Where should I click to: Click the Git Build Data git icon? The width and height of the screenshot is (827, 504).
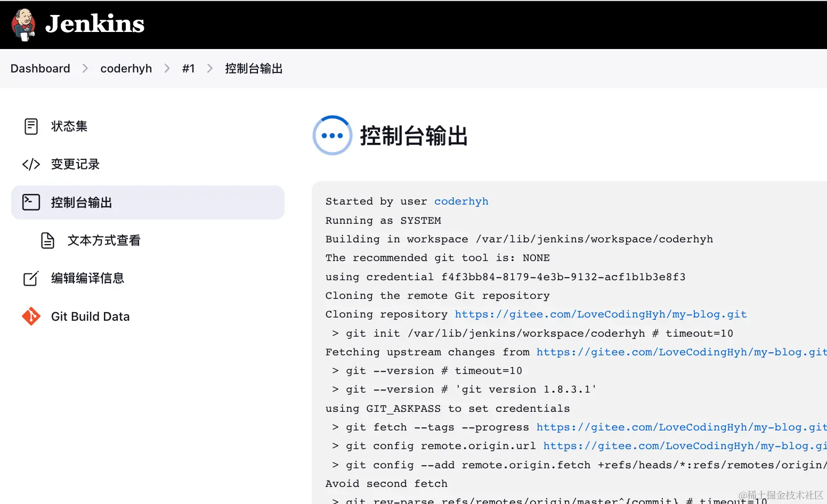[31, 316]
